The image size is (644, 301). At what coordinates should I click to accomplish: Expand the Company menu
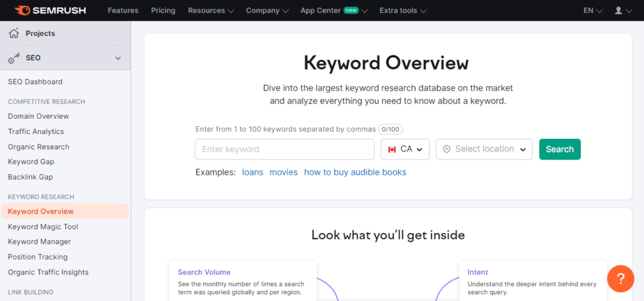pos(267,10)
